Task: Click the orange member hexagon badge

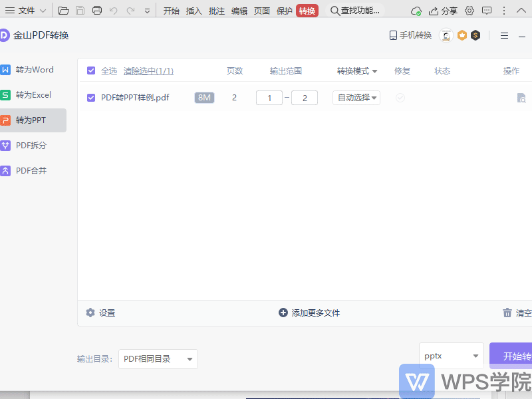Action: tap(462, 35)
